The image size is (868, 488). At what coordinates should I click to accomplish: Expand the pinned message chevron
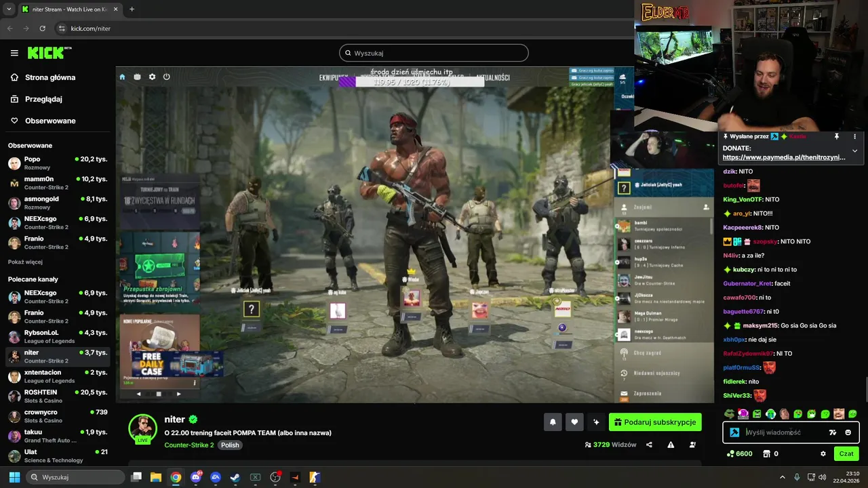pyautogui.click(x=854, y=150)
